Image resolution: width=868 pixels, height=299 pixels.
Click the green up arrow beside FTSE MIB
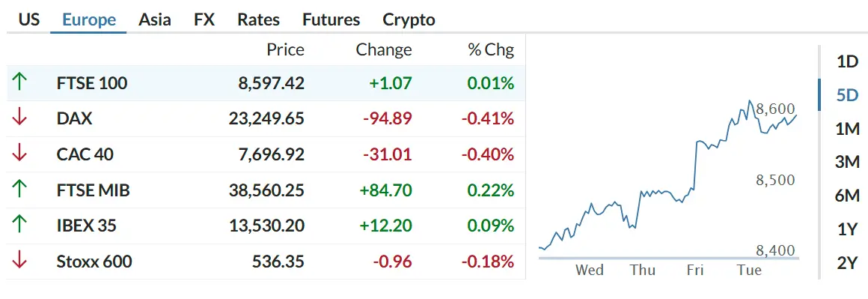(x=19, y=190)
